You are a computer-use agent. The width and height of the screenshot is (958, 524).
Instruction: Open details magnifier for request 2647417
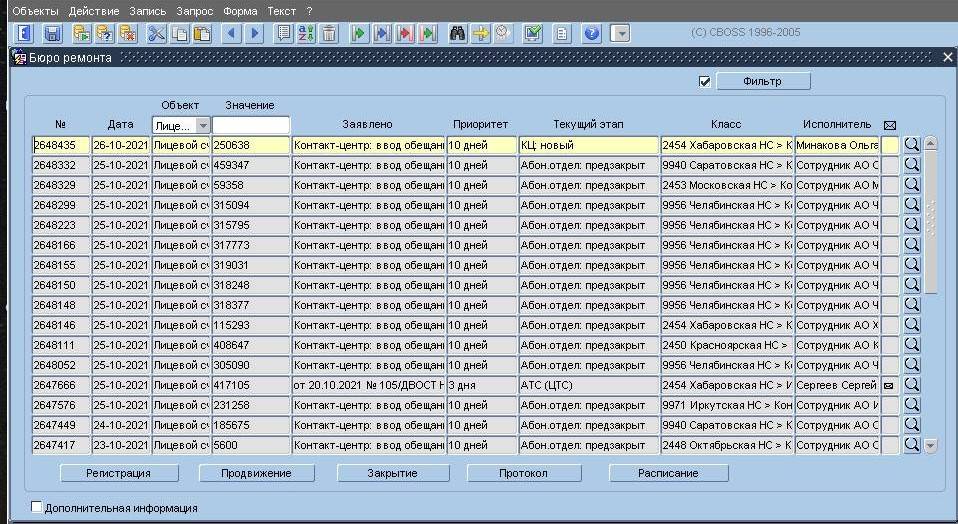pyautogui.click(x=912, y=445)
